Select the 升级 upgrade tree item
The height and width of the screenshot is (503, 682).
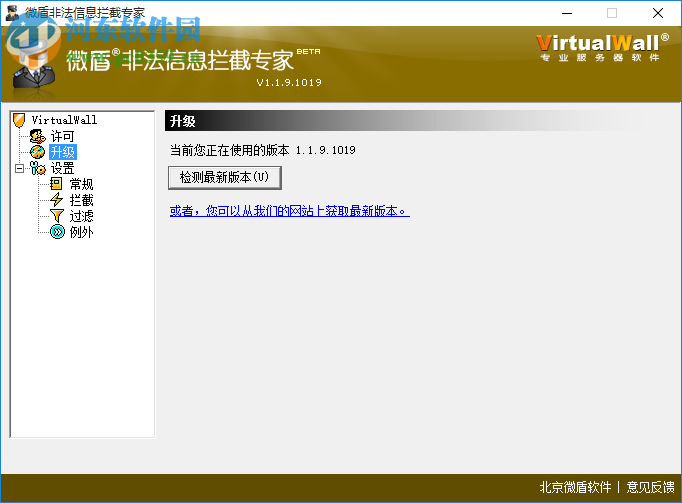(63, 152)
